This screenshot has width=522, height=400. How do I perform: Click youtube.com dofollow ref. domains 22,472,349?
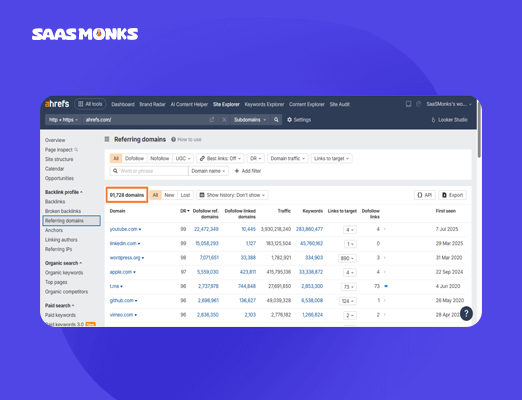[x=206, y=229]
